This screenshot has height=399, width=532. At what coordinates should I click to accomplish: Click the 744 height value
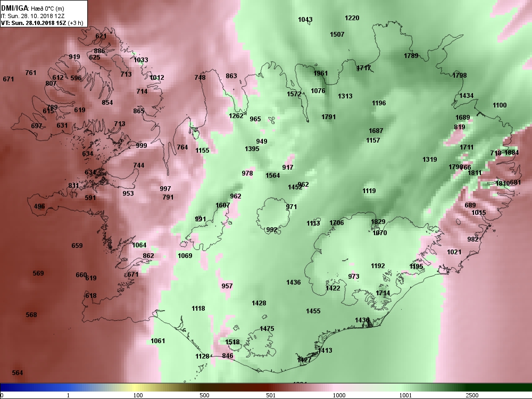pos(139,165)
